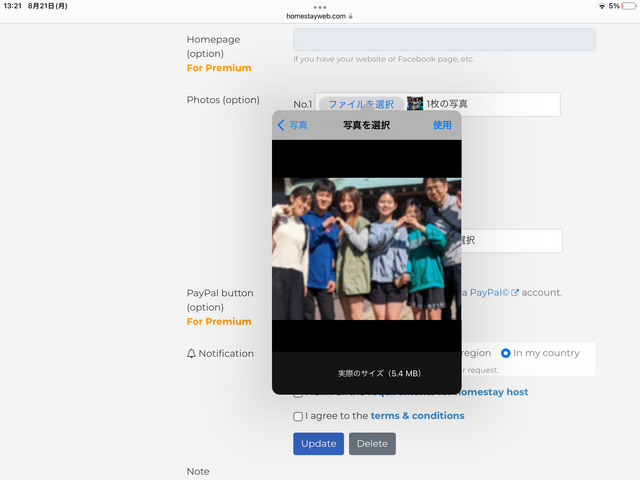Tap the Wi-Fi status icon
640x480 pixels.
point(602,6)
